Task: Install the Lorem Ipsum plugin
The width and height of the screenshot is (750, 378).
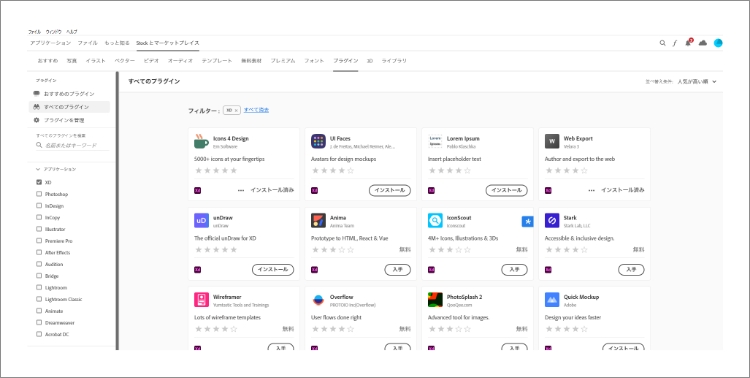Action: pos(507,190)
